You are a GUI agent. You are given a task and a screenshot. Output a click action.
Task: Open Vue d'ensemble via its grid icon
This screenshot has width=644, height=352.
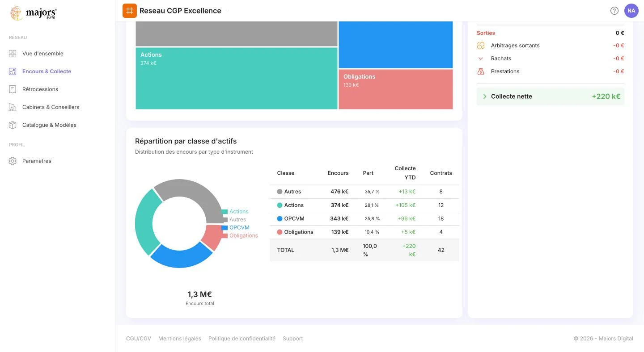click(x=13, y=54)
